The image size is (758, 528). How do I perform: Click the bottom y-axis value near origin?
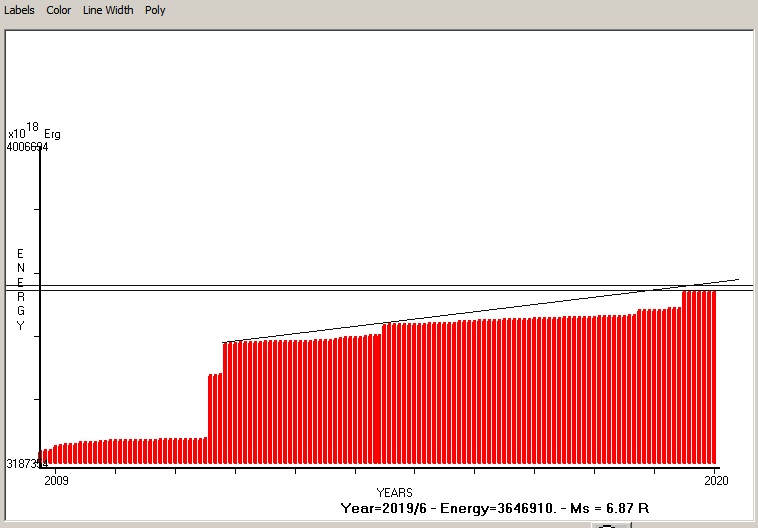(x=25, y=464)
